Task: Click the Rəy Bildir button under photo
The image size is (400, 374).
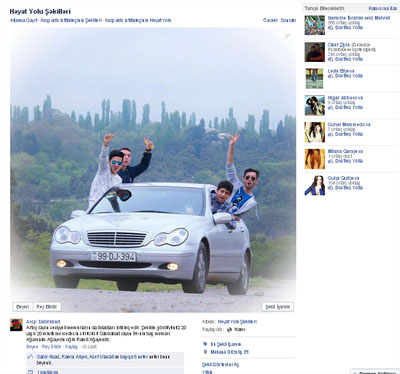Action: tap(47, 307)
